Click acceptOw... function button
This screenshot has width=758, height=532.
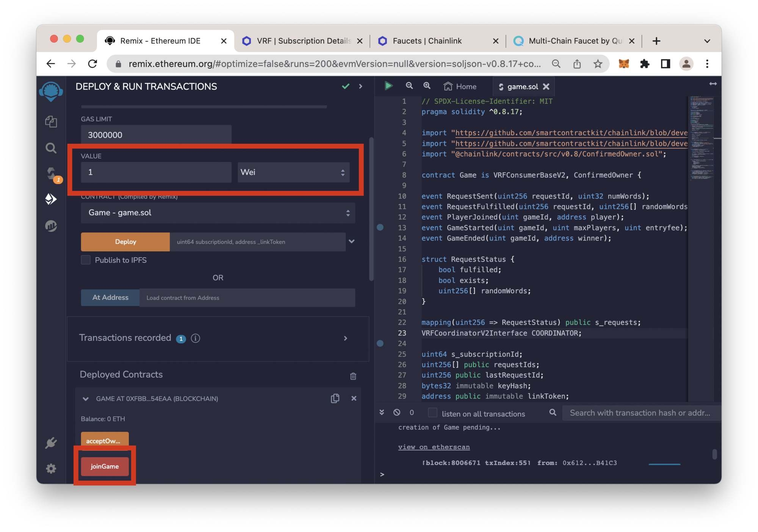click(105, 441)
